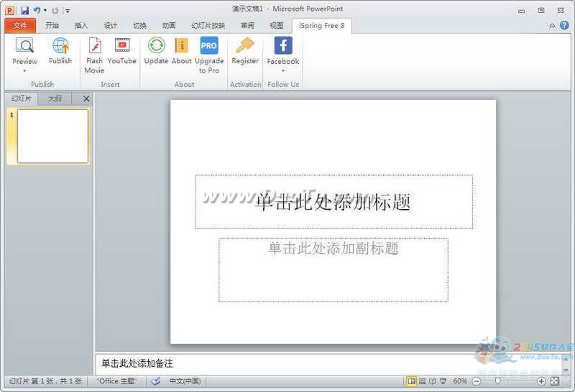This screenshot has height=392, width=575.
Task: Expand the Facebook dropdown arrow
Action: (x=283, y=70)
